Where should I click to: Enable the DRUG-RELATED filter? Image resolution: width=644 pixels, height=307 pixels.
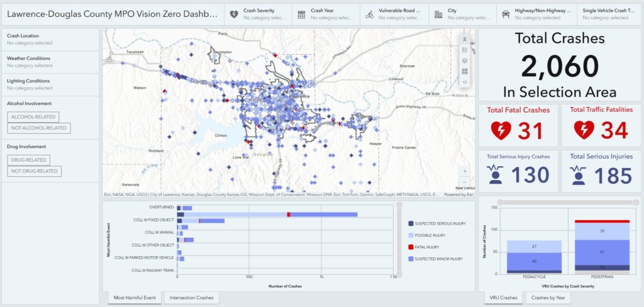pos(28,160)
